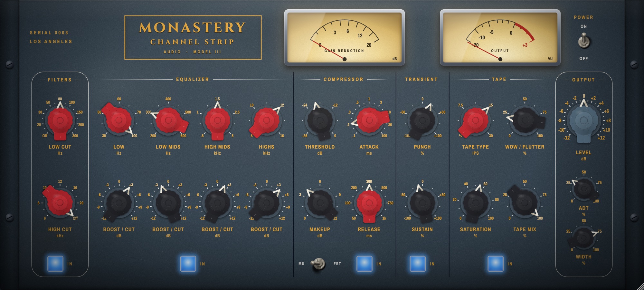Toggle the Equalizer IN button
Viewport: 644px width, 290px height.
pos(188,264)
